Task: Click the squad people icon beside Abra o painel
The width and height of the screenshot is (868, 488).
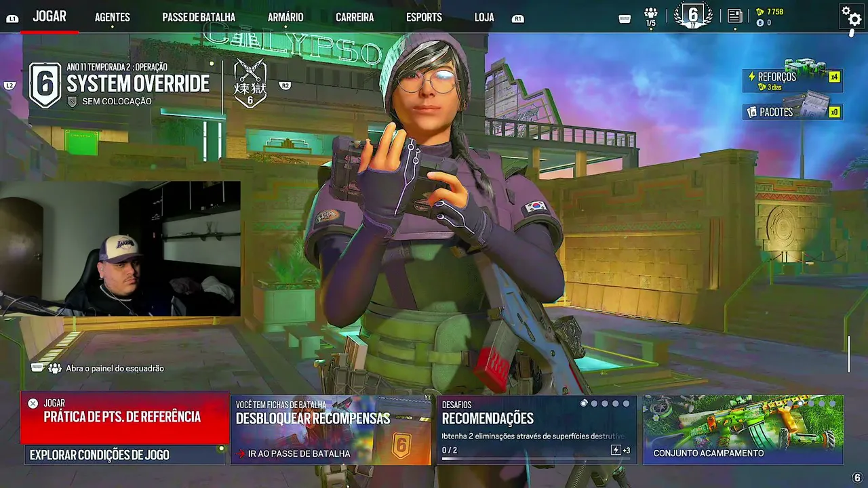Action: click(55, 368)
